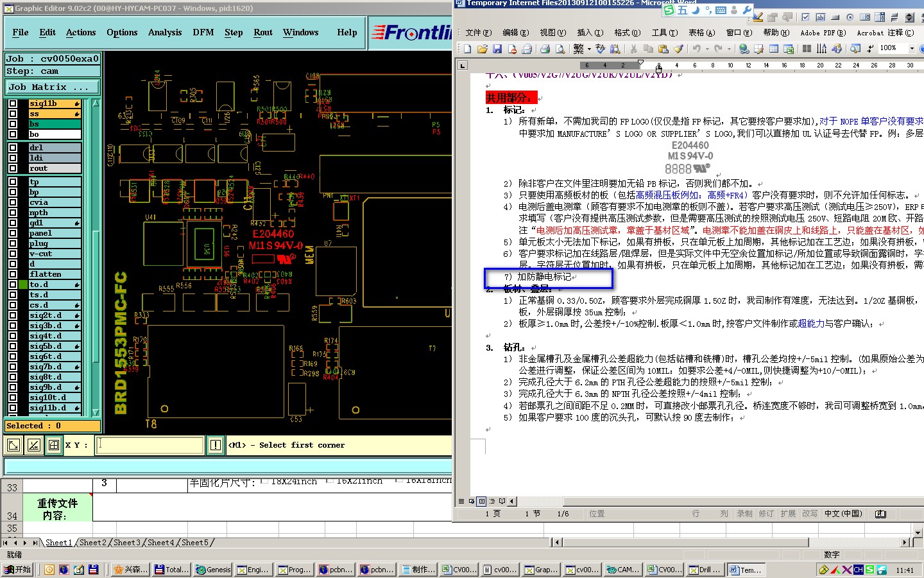
Task: Switch to Sheet5 tab in Excel
Action: [x=195, y=543]
